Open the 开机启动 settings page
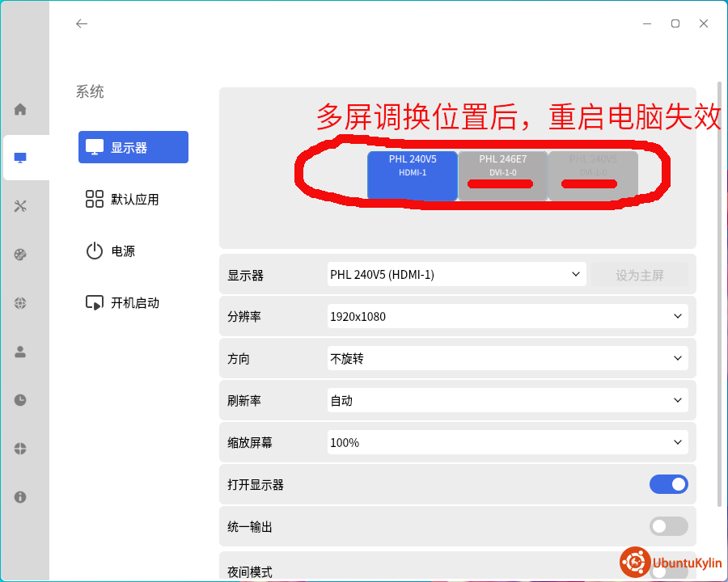Screen dimensions: 728x582 [x=133, y=302]
